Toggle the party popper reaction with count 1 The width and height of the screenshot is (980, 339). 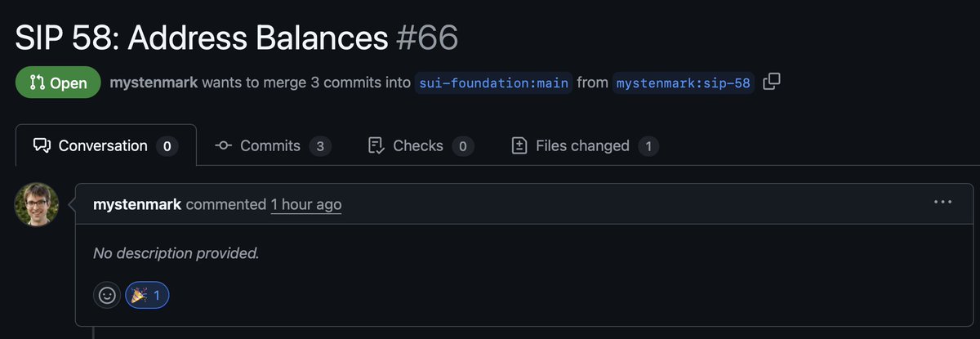click(x=147, y=295)
